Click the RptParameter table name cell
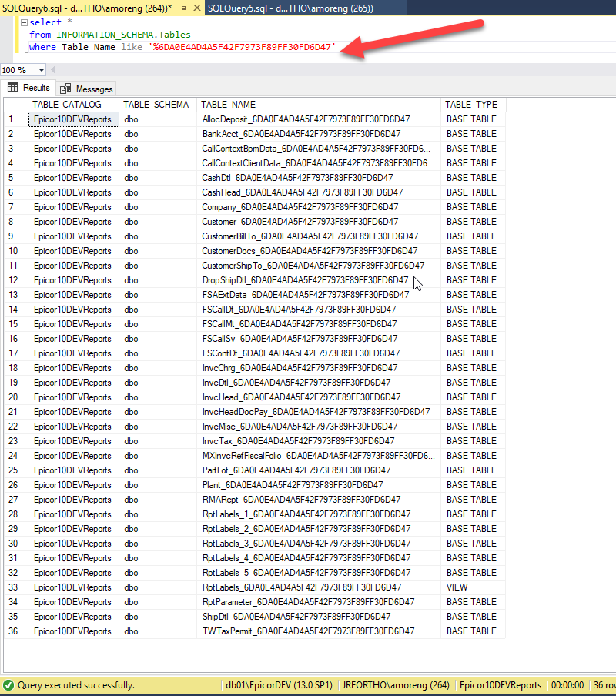Viewport: 616px width, 696px height. click(x=319, y=603)
